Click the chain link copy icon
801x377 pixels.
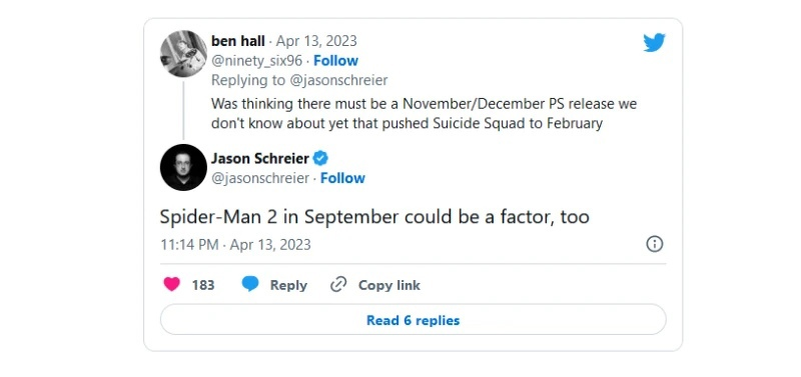point(338,285)
